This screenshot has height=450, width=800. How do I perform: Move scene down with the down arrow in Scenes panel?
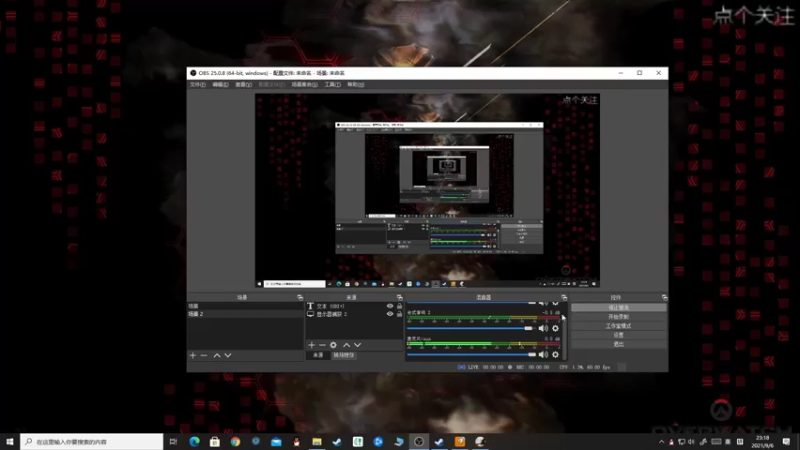[x=228, y=355]
